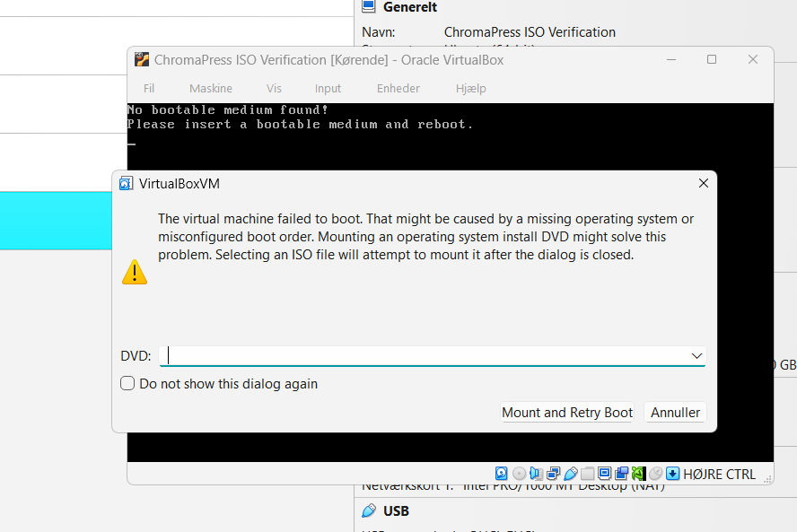Open the Hjælp menu
This screenshot has width=797, height=532.
point(470,89)
